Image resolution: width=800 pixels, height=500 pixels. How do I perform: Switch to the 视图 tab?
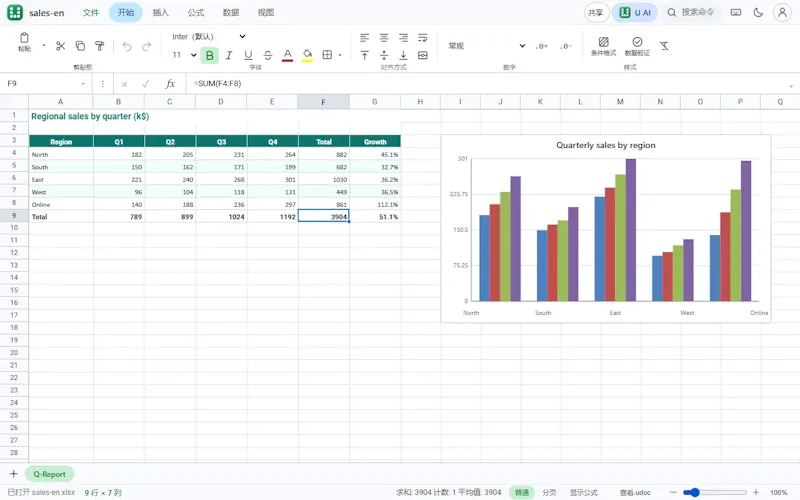click(266, 12)
